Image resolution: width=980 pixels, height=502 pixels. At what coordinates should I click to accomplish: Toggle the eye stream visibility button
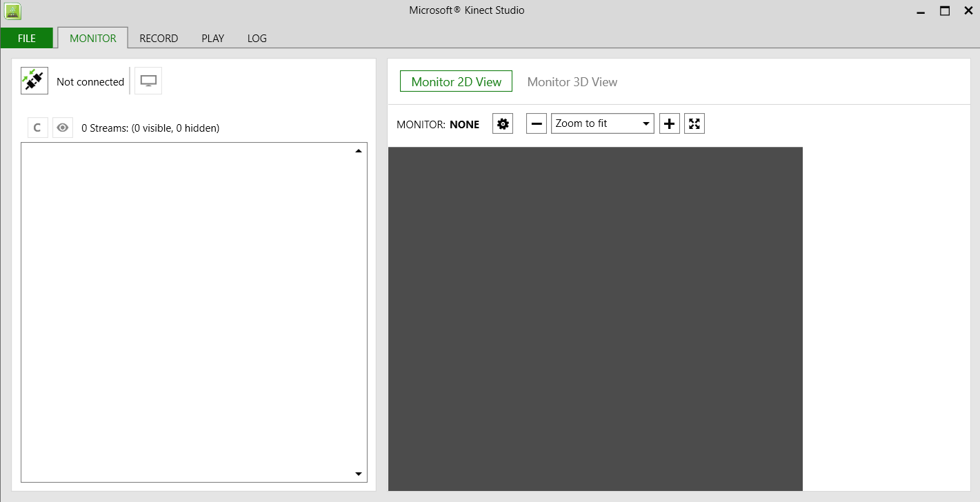[x=63, y=128]
